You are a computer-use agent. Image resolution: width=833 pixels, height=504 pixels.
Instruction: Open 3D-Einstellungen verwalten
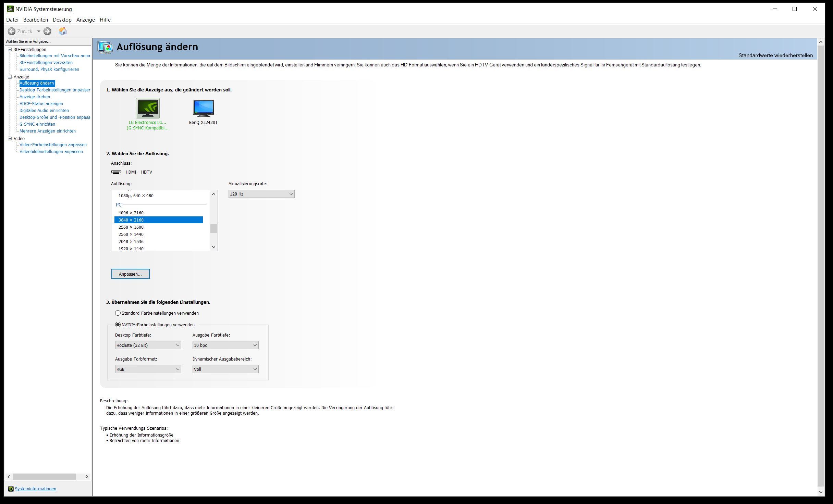tap(46, 62)
